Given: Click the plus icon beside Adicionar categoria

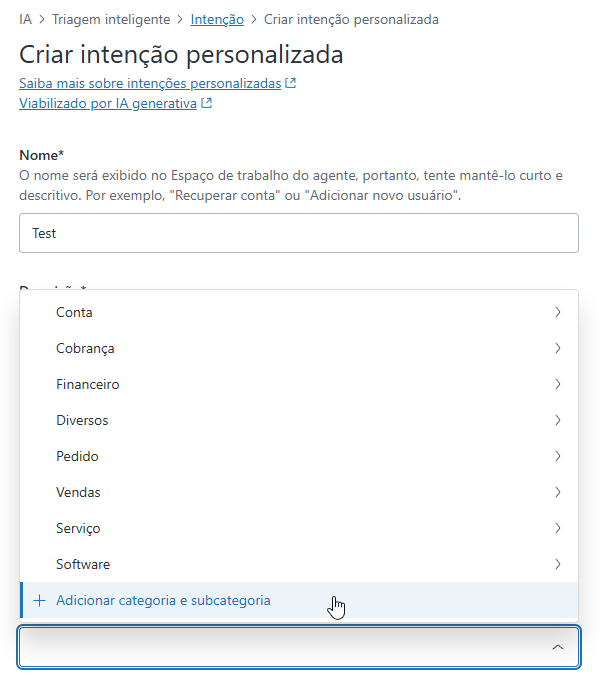Looking at the screenshot, I should [x=39, y=600].
